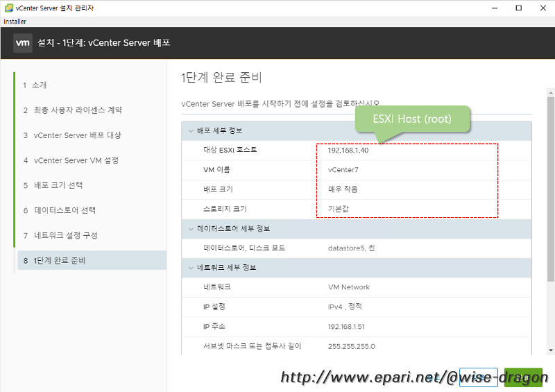Close the vCenter Server installer window

[x=543, y=8]
